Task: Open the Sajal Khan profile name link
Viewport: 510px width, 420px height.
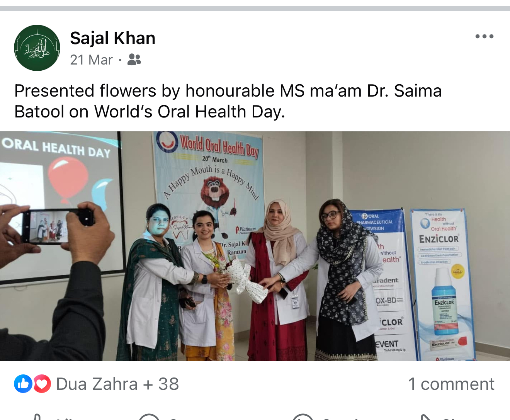Action: [x=112, y=38]
